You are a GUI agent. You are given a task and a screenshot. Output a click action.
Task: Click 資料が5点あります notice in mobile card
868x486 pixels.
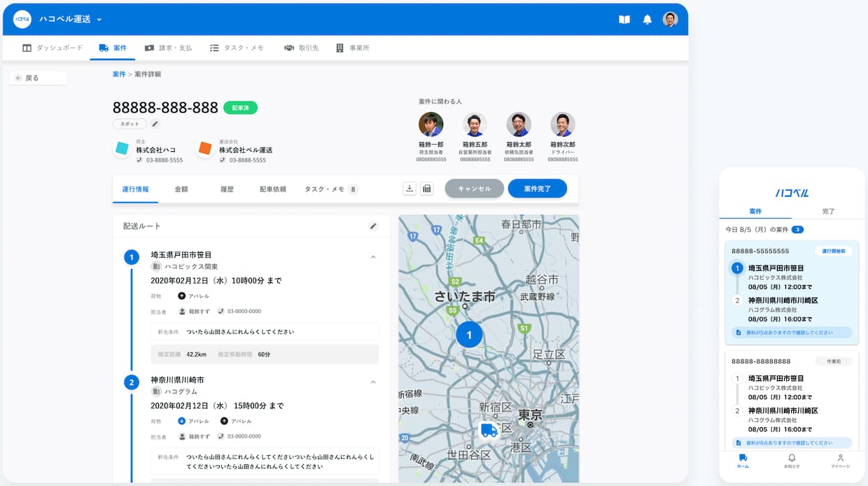(x=792, y=333)
